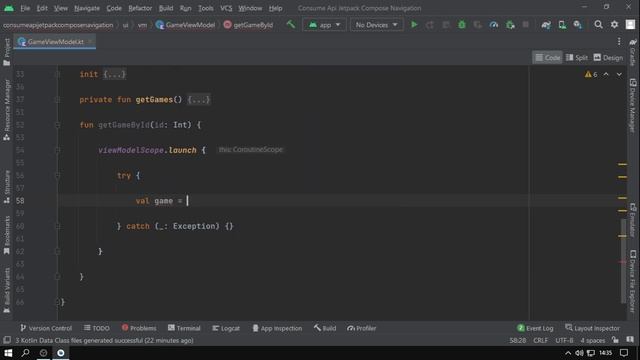
Task: Collapse the getGameById function fold marker
Action: [58, 125]
